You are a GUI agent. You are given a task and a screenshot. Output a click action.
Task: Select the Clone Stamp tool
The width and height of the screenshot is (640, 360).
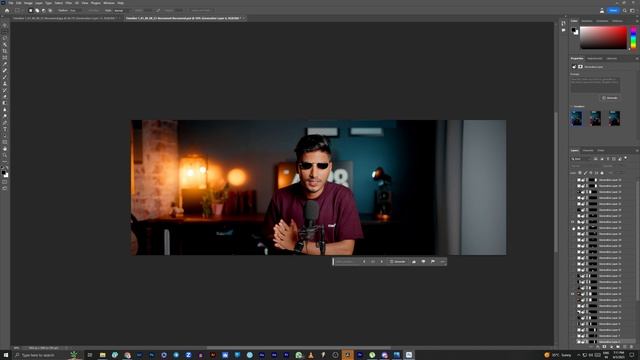click(5, 84)
